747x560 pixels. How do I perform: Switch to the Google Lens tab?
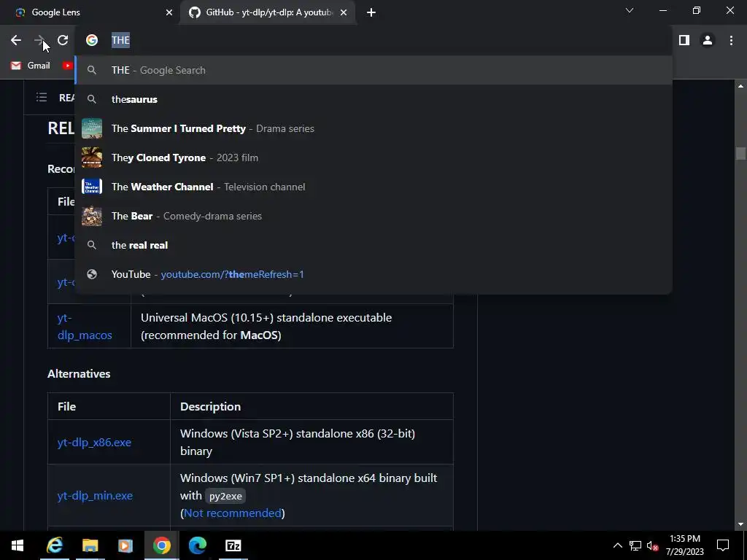90,12
